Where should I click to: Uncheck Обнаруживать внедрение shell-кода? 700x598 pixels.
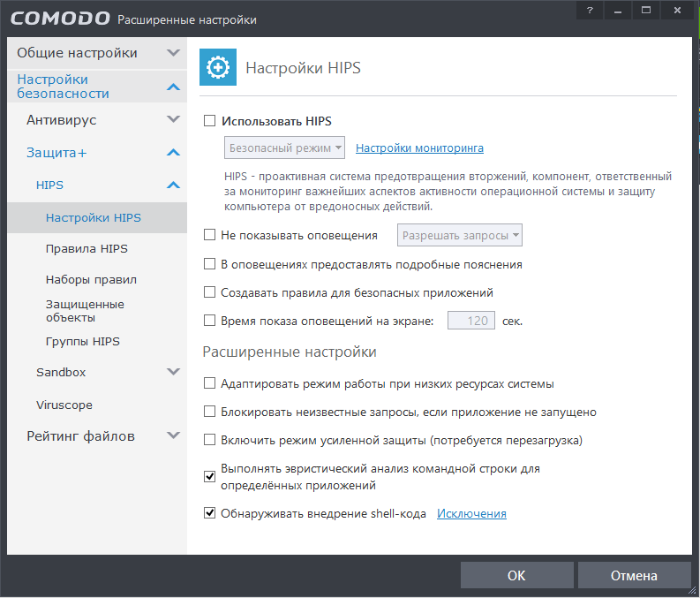tap(209, 512)
